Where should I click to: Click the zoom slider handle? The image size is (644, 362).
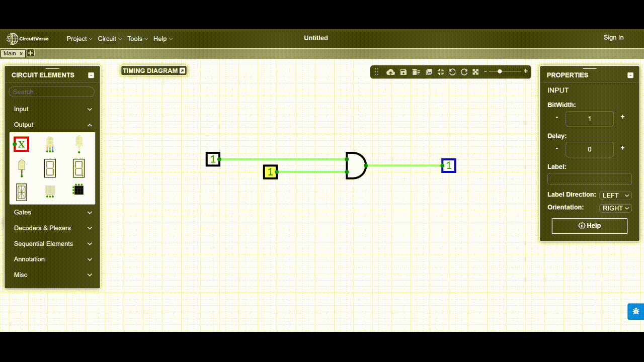point(500,71)
